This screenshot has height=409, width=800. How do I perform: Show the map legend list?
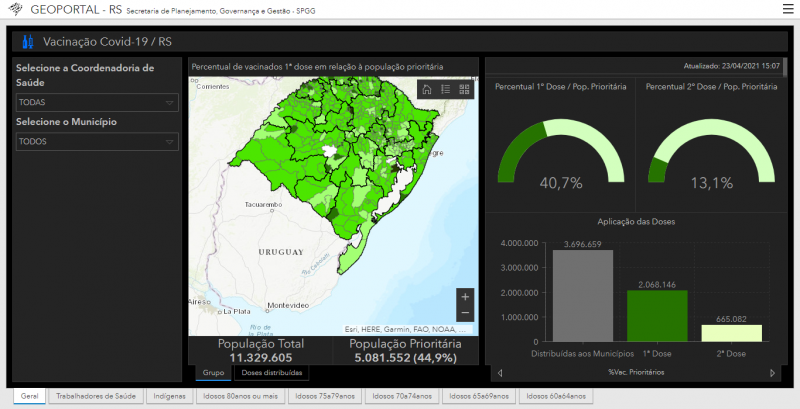pos(445,90)
